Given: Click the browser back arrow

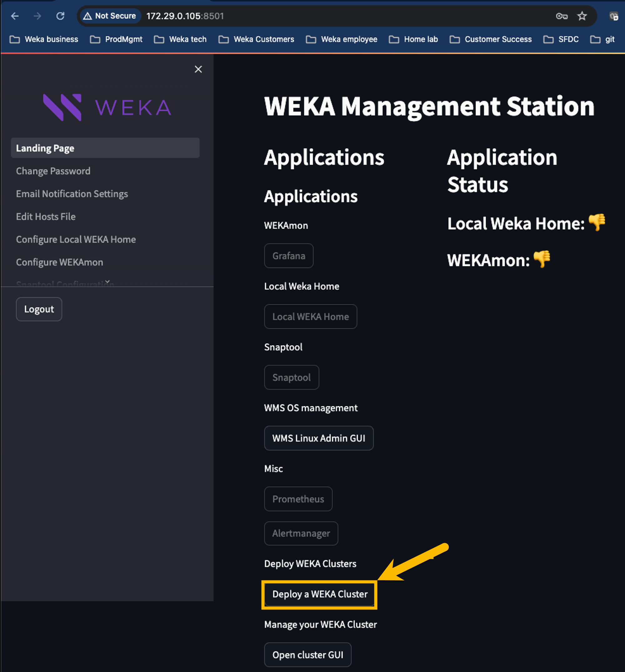Looking at the screenshot, I should pos(15,16).
